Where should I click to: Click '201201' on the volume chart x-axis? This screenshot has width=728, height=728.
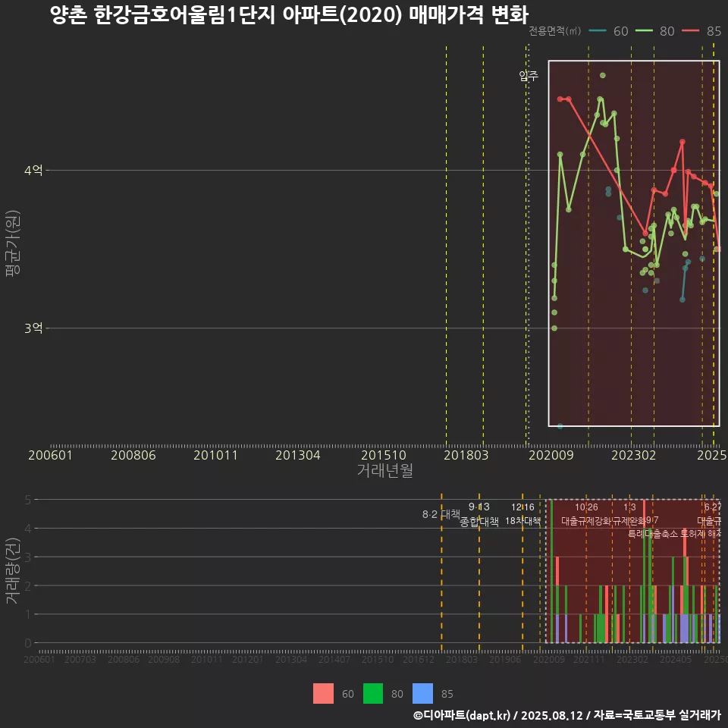(248, 659)
